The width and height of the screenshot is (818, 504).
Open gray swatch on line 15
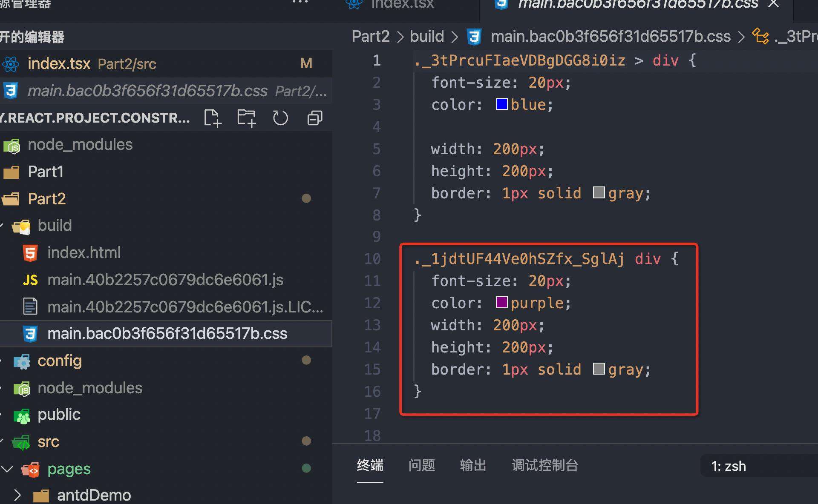coord(599,369)
